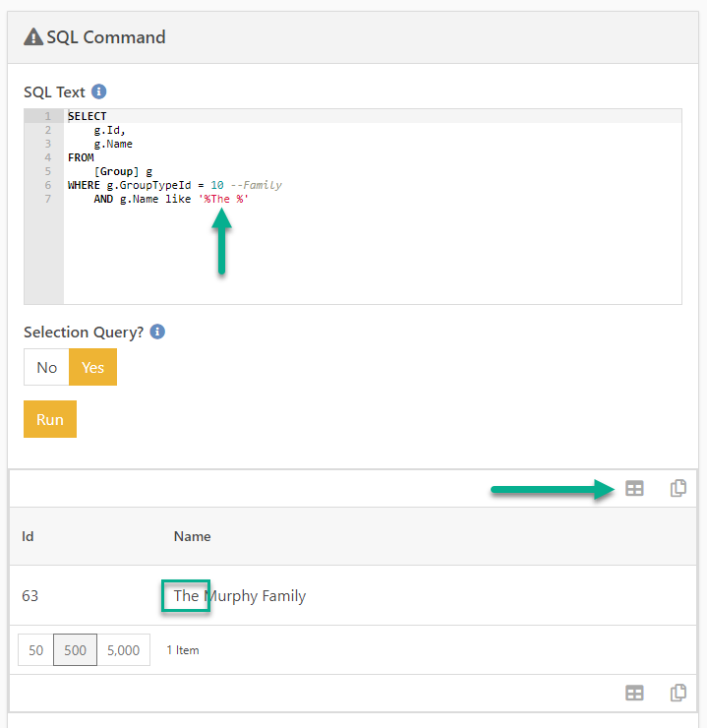Click the FROM keyword on line 4
The height and width of the screenshot is (728, 707).
click(x=81, y=157)
